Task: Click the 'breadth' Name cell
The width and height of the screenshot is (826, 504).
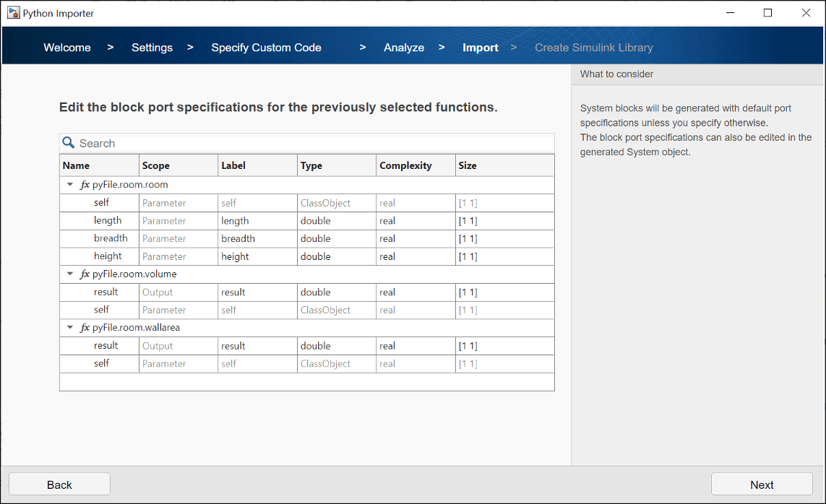Action: pos(99,238)
